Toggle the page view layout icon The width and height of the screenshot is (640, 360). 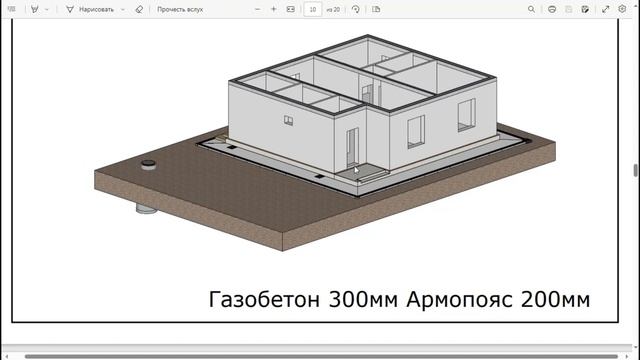pos(376,9)
